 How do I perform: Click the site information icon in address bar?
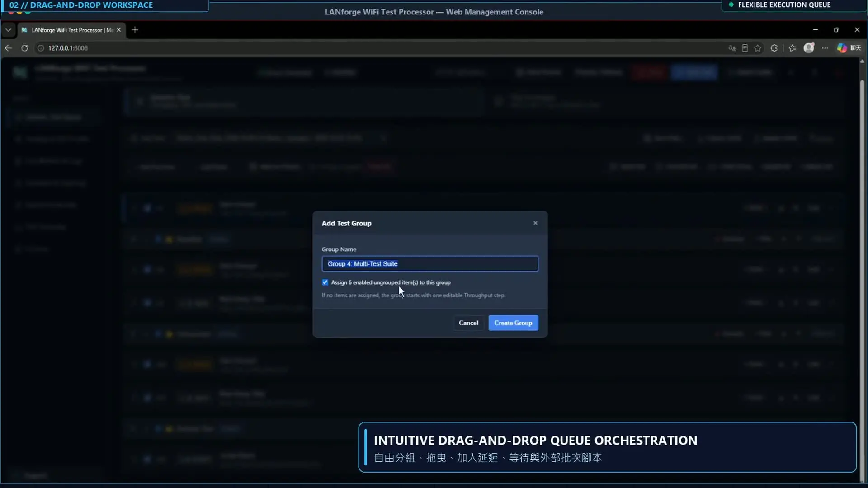(x=41, y=48)
